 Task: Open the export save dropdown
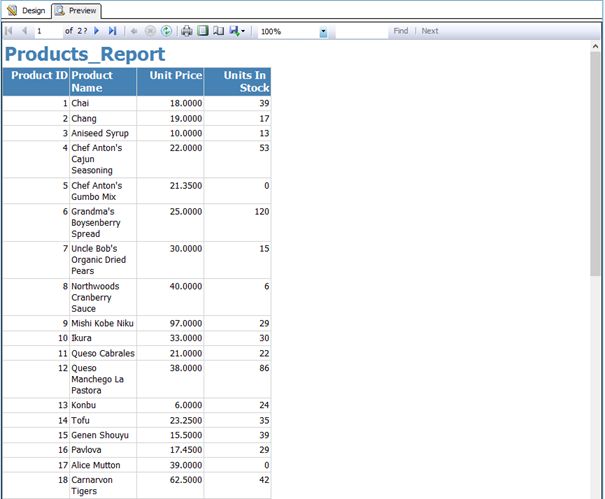tap(237, 31)
